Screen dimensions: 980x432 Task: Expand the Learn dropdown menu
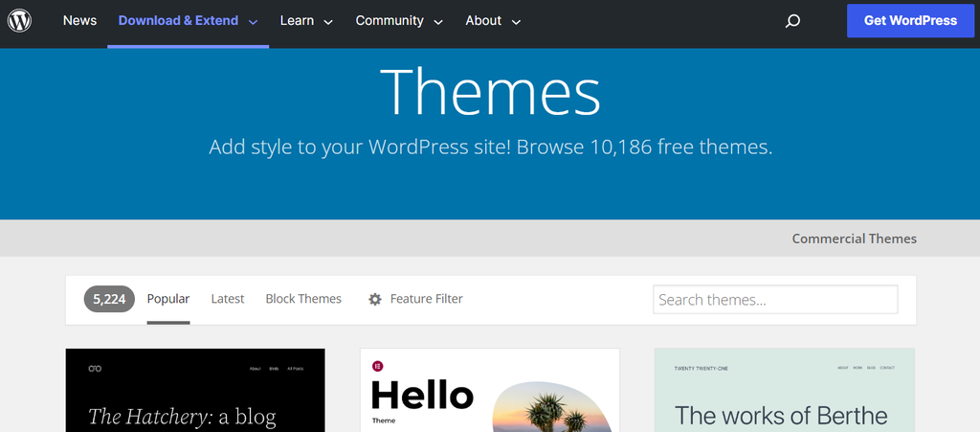pyautogui.click(x=306, y=20)
